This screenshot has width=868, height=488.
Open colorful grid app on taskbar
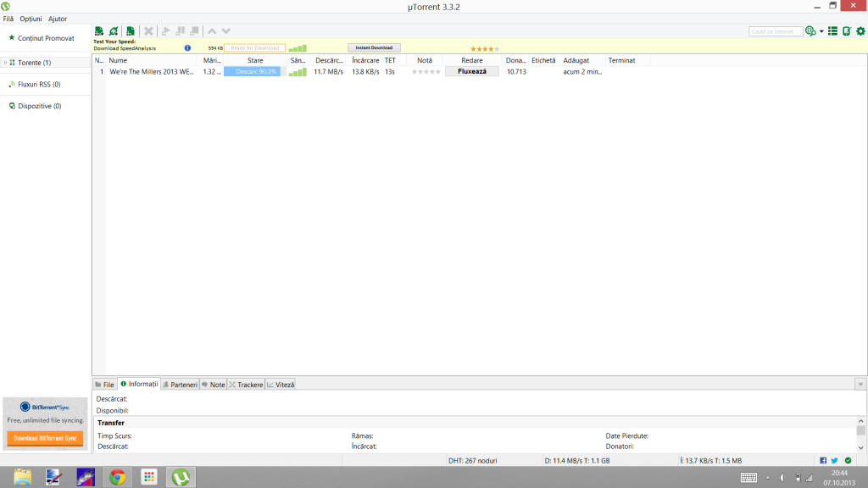(149, 477)
